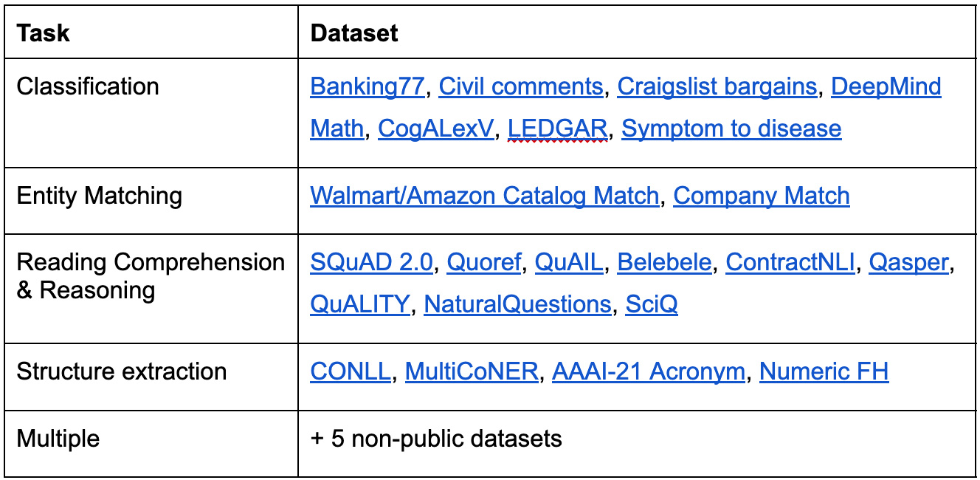Open the Quoref dataset link

click(x=484, y=262)
